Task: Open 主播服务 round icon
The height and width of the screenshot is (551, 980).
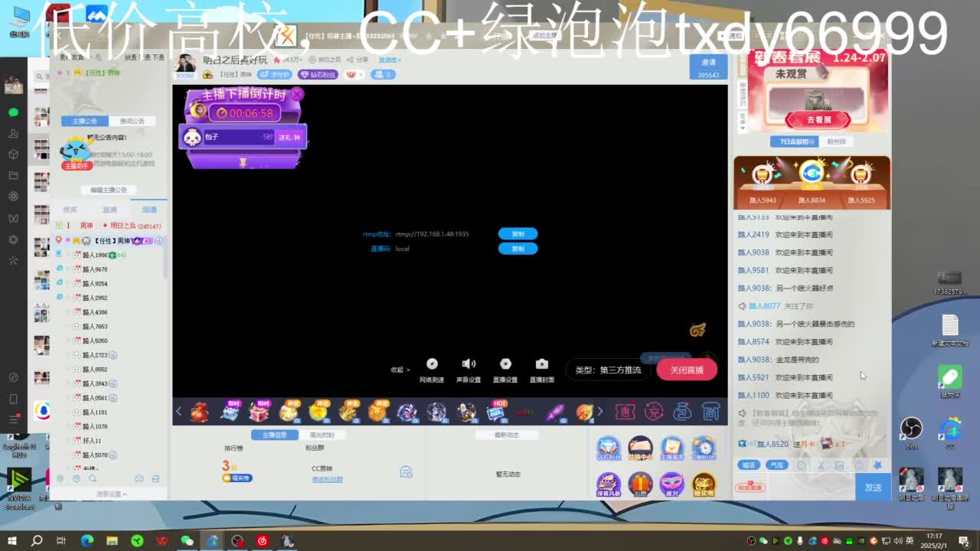Action: [x=671, y=448]
